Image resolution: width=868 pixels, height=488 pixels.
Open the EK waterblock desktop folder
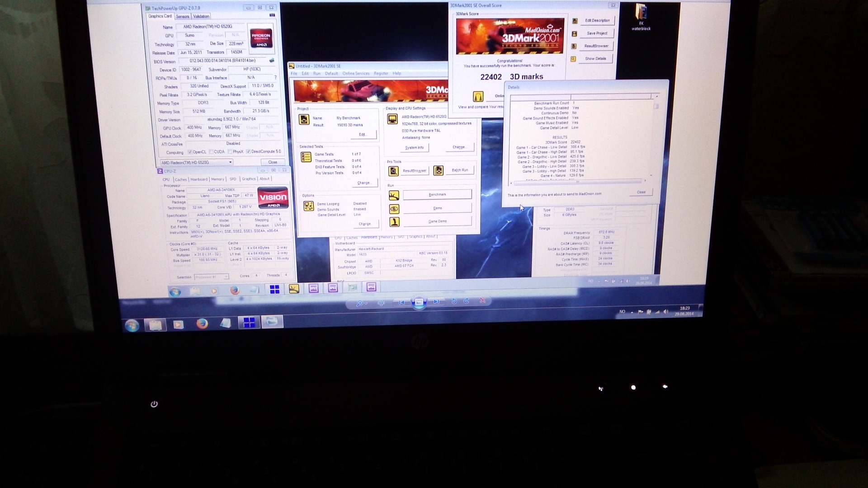pyautogui.click(x=641, y=17)
